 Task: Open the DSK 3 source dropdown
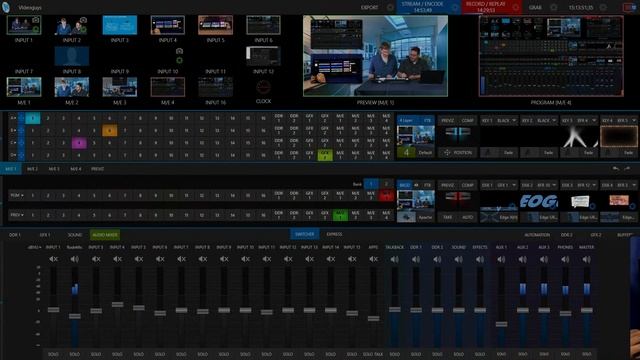[594, 185]
